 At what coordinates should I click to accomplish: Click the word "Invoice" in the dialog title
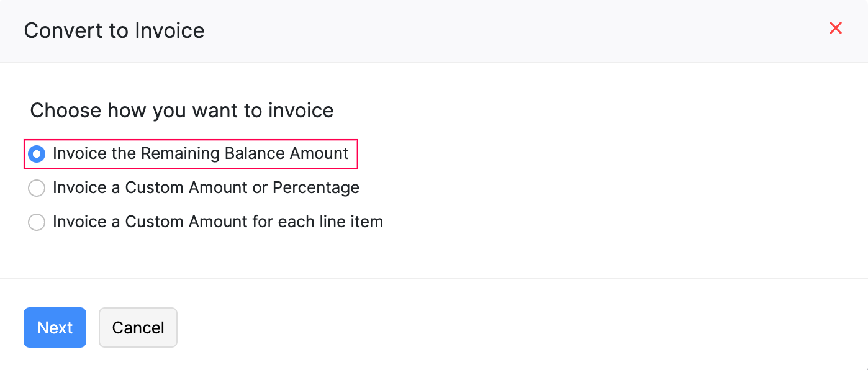pos(170,30)
